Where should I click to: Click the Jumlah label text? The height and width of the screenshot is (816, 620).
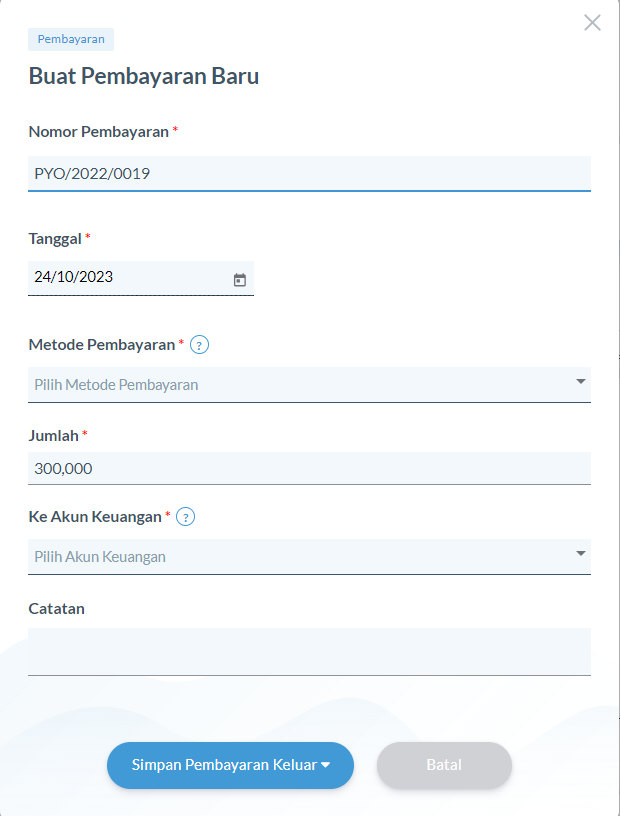click(x=53, y=436)
